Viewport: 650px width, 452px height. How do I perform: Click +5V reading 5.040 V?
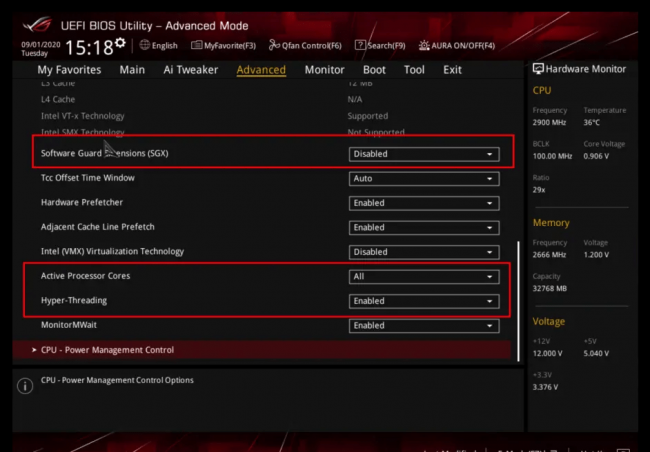coord(596,353)
